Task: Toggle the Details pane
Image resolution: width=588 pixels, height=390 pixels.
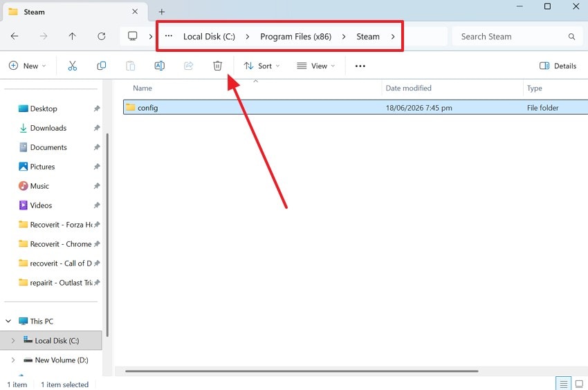Action: (x=558, y=66)
